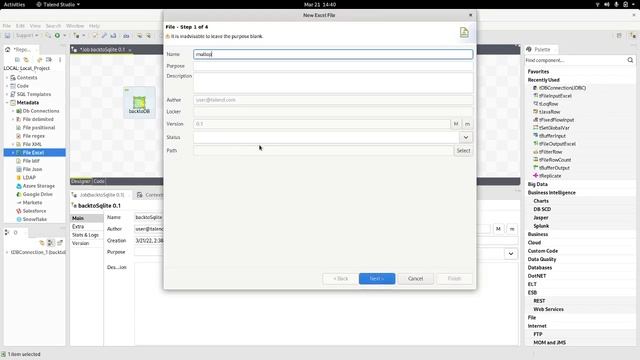
Task: Expand Db Connections tree node
Action: [13, 111]
